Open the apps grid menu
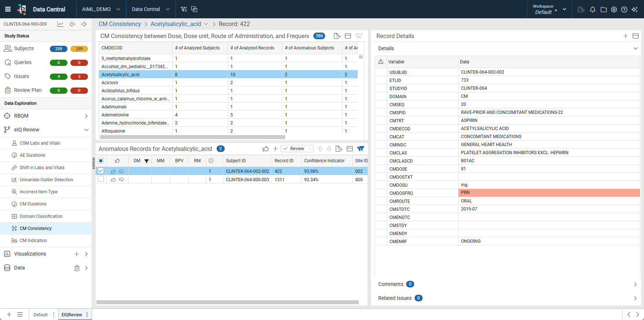 tap(8, 9)
